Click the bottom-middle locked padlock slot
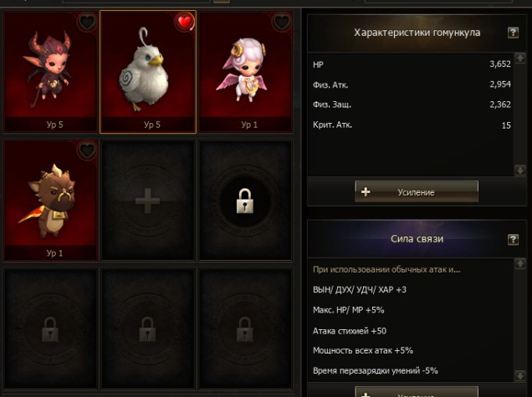 (x=147, y=328)
